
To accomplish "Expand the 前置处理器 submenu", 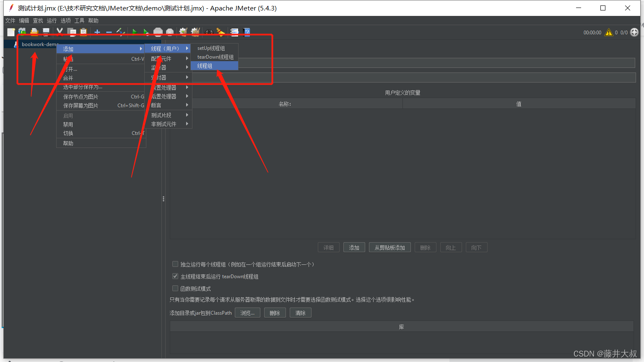I will click(x=168, y=88).
